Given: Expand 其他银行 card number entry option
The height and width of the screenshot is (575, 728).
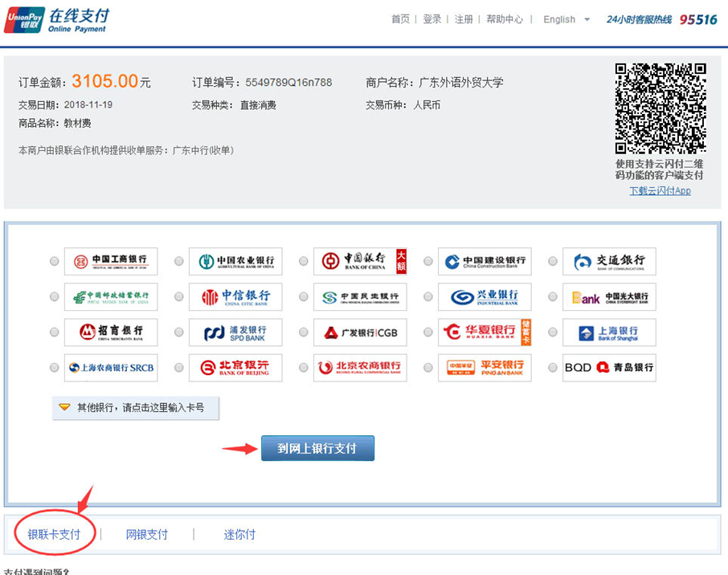Looking at the screenshot, I should (135, 407).
